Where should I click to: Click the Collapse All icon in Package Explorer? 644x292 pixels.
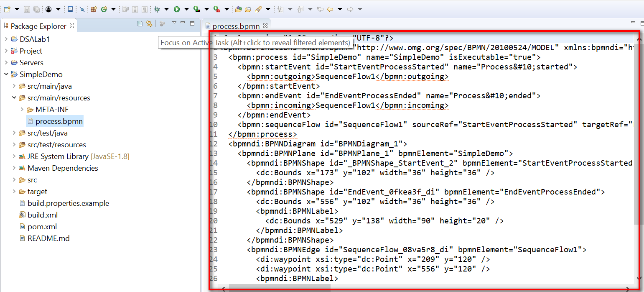pyautogui.click(x=140, y=24)
